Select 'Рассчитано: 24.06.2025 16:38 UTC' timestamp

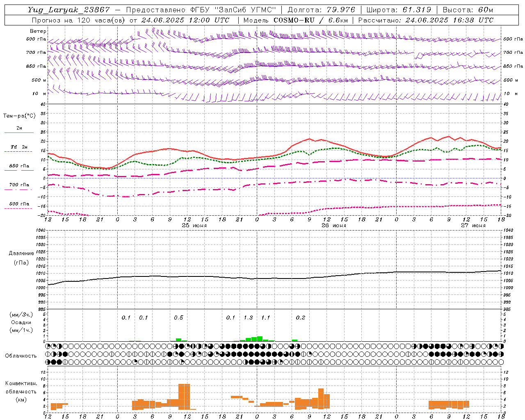[x=426, y=20]
